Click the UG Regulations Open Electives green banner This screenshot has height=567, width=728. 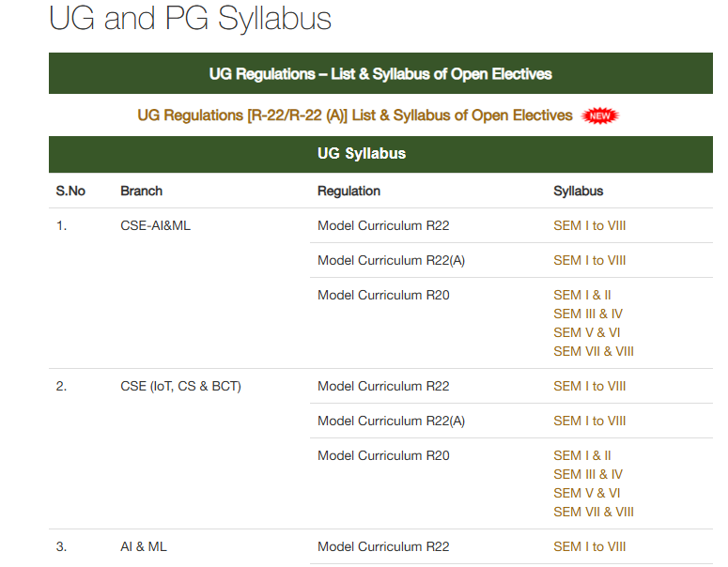(380, 73)
